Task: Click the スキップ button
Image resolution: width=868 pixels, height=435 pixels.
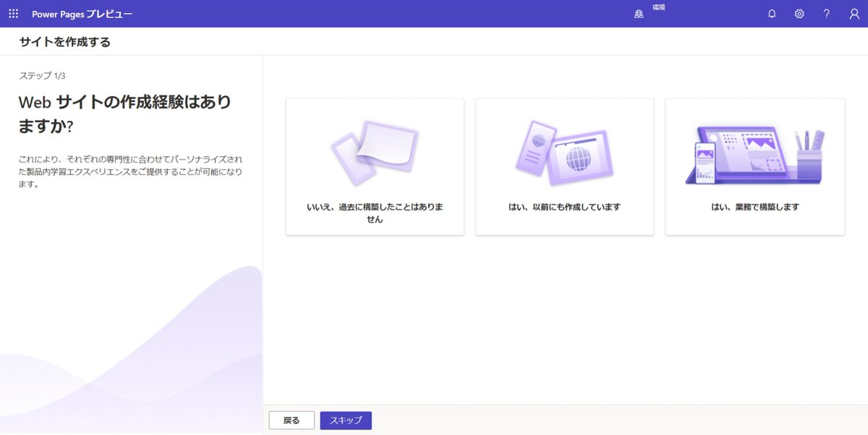Action: [x=346, y=419]
